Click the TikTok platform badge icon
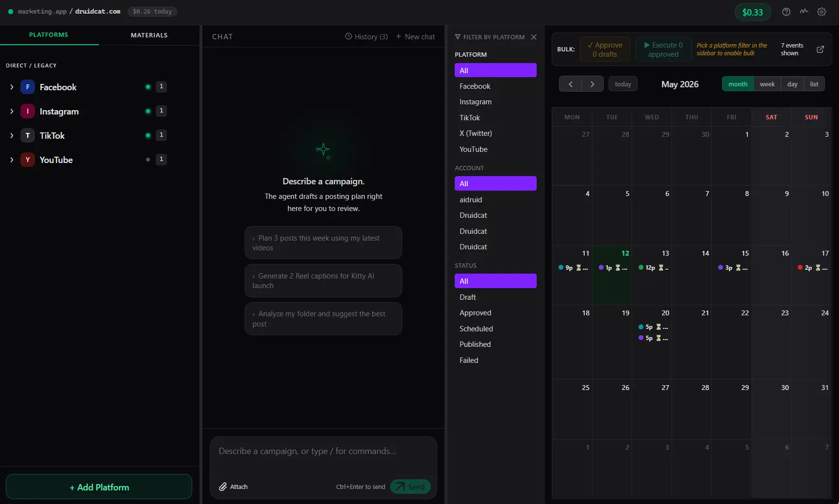 [x=28, y=135]
